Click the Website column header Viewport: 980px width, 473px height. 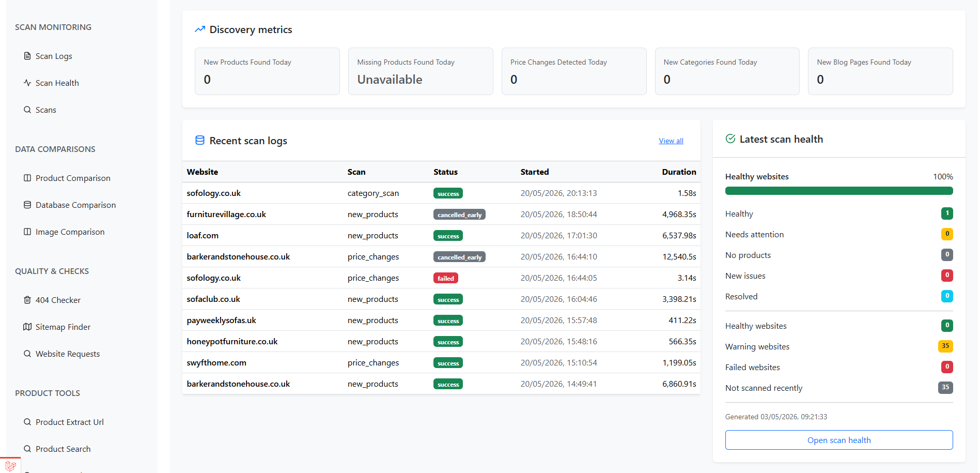pyautogui.click(x=203, y=172)
